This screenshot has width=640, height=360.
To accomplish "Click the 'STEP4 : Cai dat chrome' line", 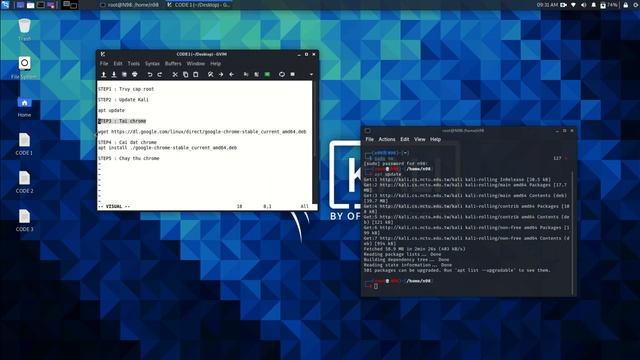I will click(x=127, y=142).
